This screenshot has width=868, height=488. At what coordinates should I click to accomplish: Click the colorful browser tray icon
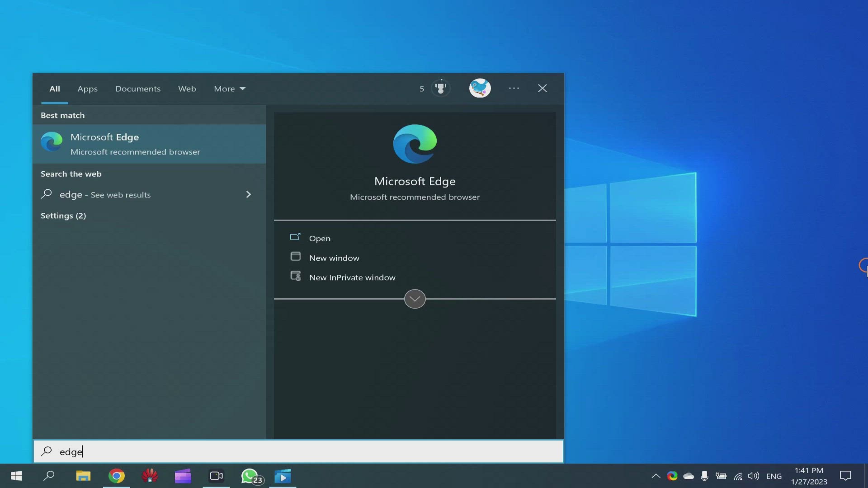point(672,476)
